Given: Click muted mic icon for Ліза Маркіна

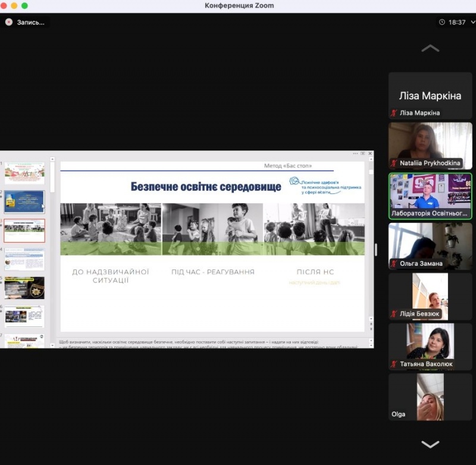Looking at the screenshot, I should tap(393, 113).
